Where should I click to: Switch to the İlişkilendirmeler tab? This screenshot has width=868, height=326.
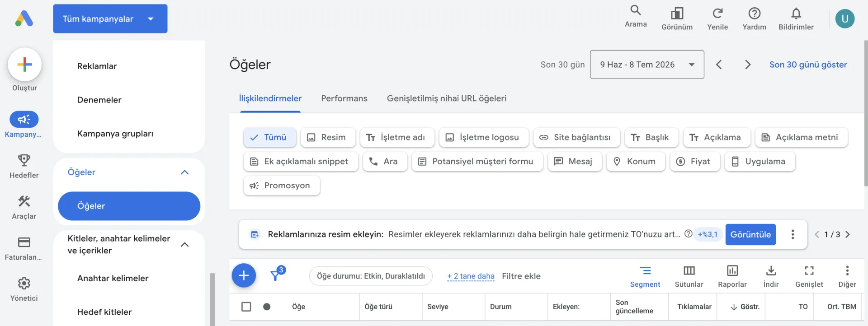point(270,98)
